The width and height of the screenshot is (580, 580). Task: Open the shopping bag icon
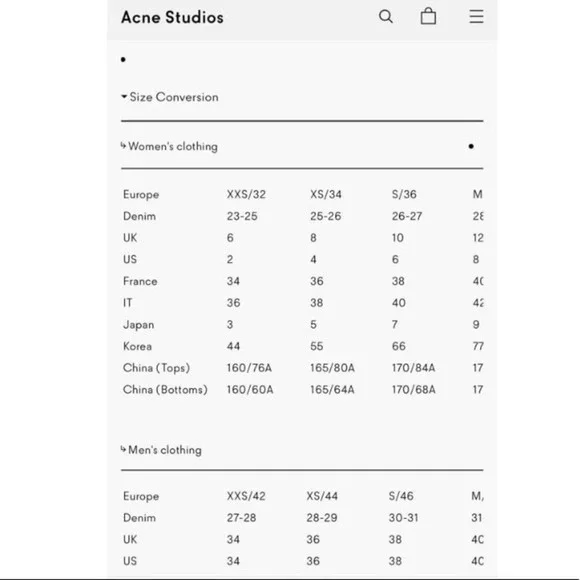coord(428,16)
